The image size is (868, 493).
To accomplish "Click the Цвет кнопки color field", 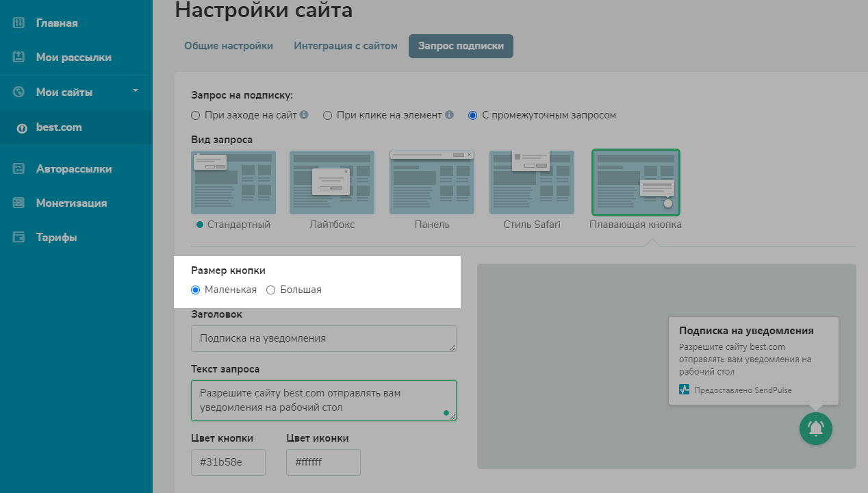I will pos(228,462).
